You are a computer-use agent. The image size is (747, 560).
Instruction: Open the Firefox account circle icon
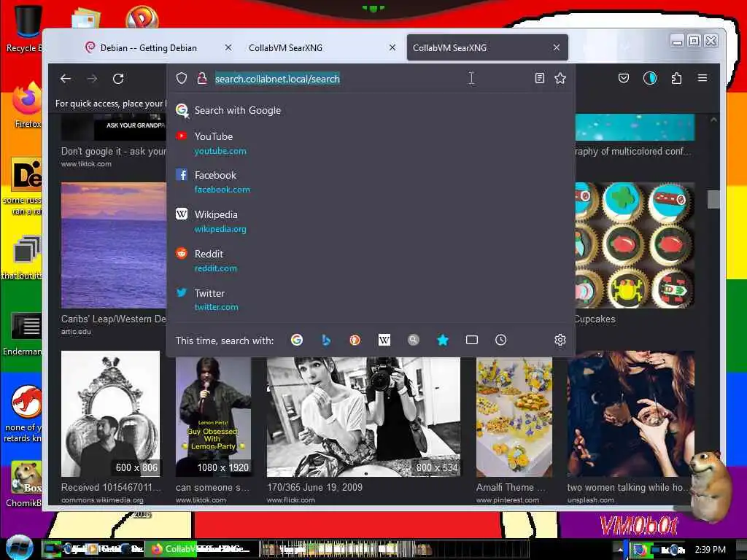650,78
